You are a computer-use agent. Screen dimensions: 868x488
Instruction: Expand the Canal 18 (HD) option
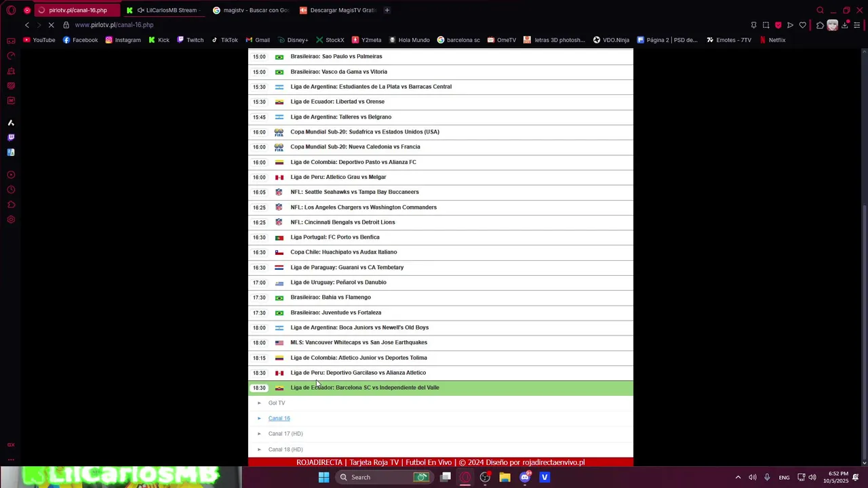click(285, 449)
